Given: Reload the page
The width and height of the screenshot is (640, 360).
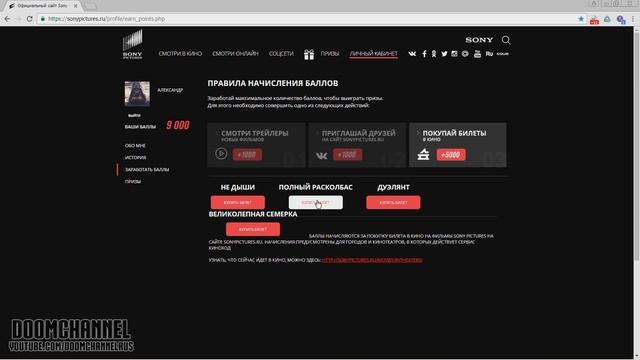Looking at the screenshot, I should coord(29,19).
